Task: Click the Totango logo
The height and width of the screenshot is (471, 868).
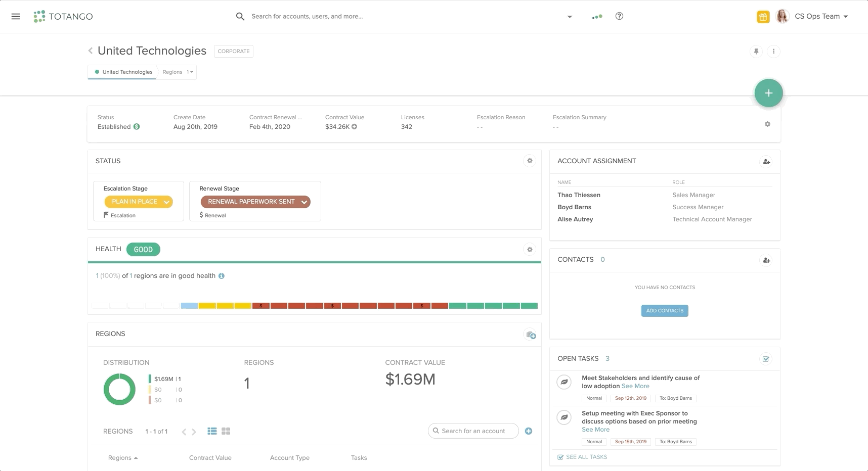Action: click(x=63, y=16)
